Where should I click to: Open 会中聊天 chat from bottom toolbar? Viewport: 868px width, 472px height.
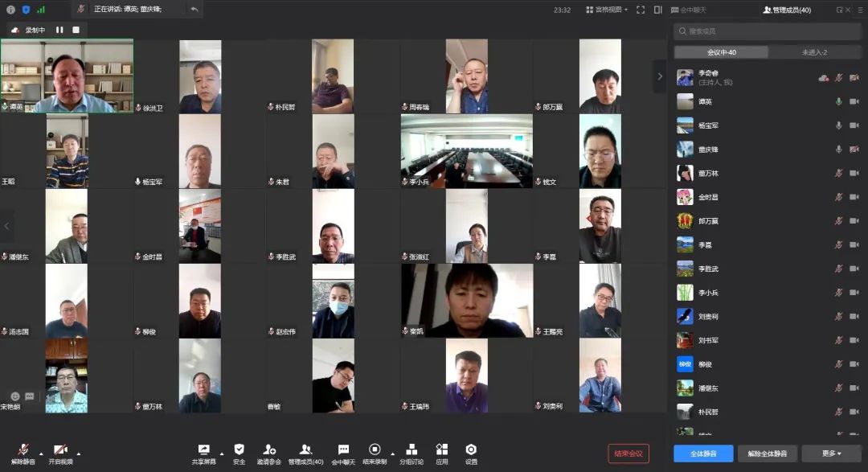tap(343, 450)
